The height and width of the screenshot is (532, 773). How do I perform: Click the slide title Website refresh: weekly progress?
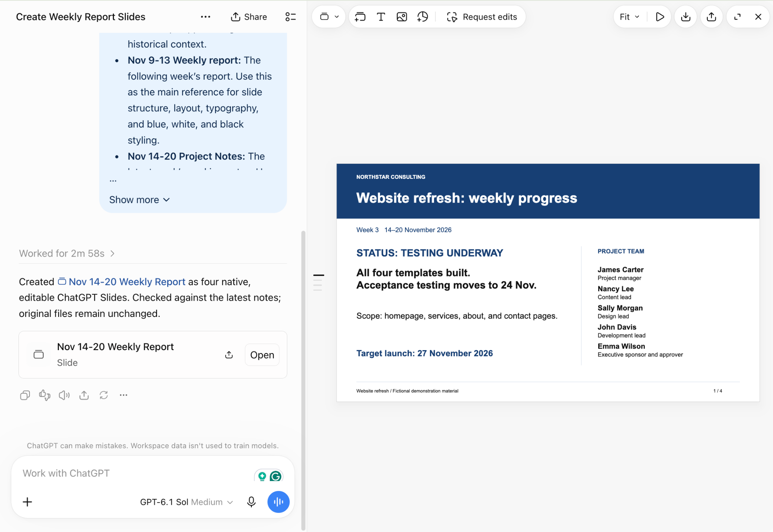pyautogui.click(x=467, y=198)
